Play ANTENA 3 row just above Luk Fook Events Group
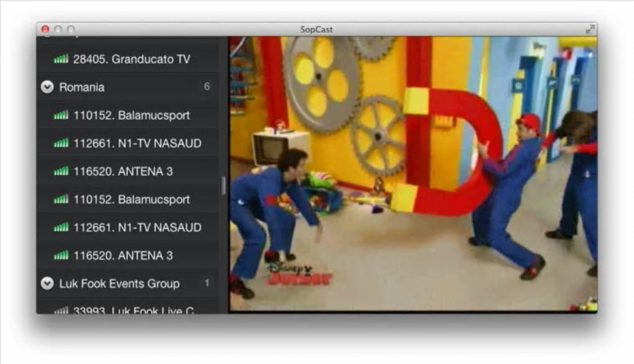Screen dimensions: 634x364 click(128, 256)
